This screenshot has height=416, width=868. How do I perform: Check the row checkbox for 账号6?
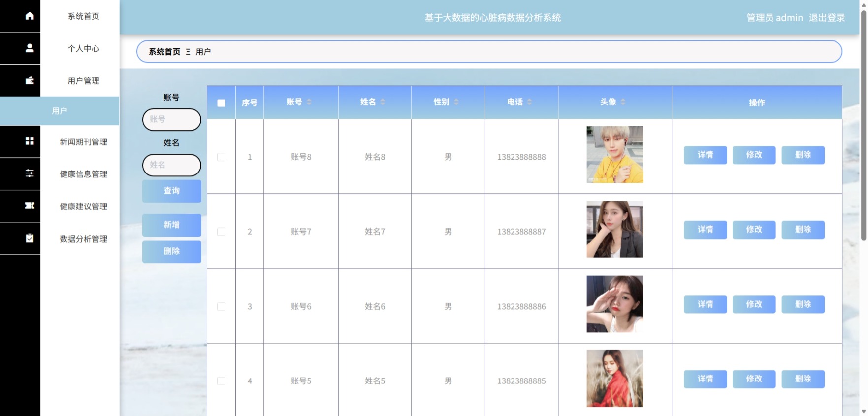[221, 307]
